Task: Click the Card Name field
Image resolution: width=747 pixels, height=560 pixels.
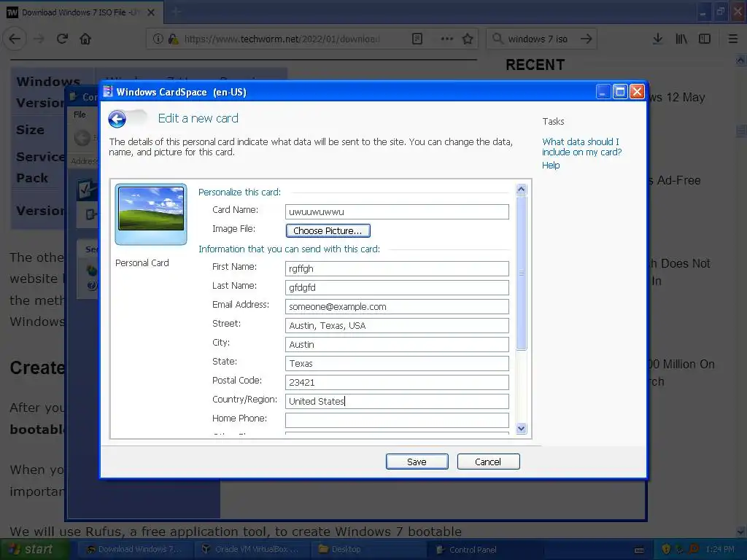Action: [397, 212]
